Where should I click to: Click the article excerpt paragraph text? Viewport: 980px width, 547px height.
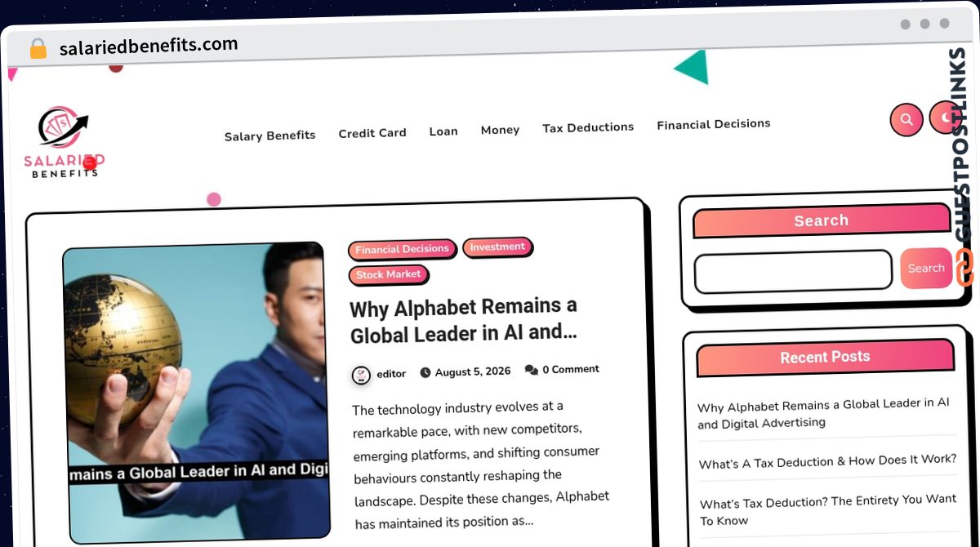(x=481, y=463)
